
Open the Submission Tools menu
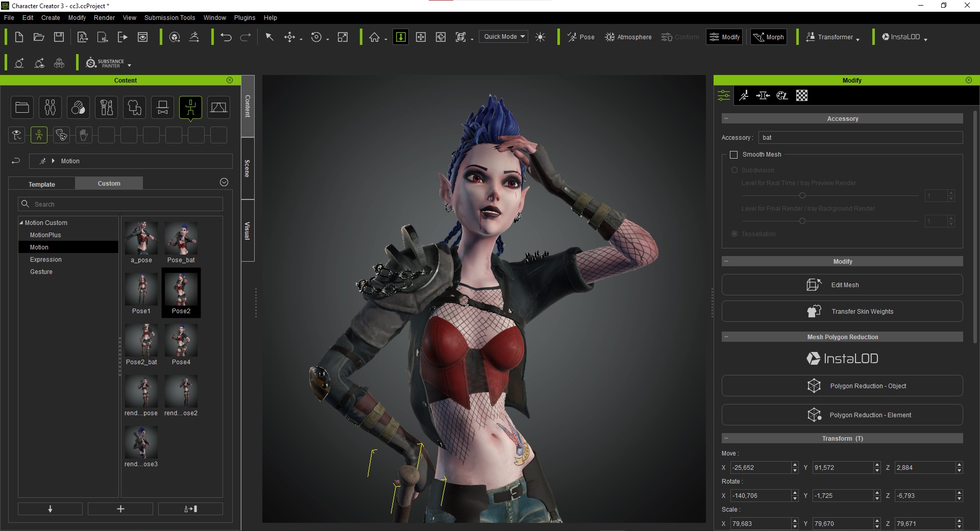[169, 17]
